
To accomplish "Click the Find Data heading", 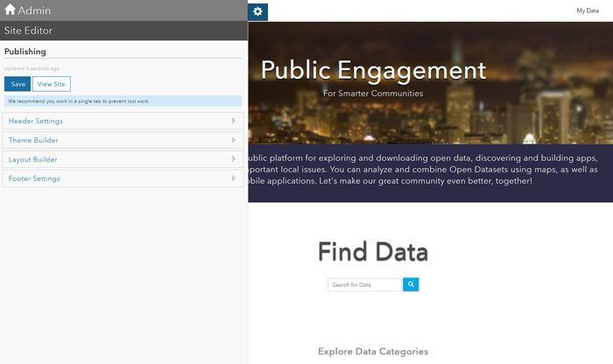I will click(x=372, y=252).
